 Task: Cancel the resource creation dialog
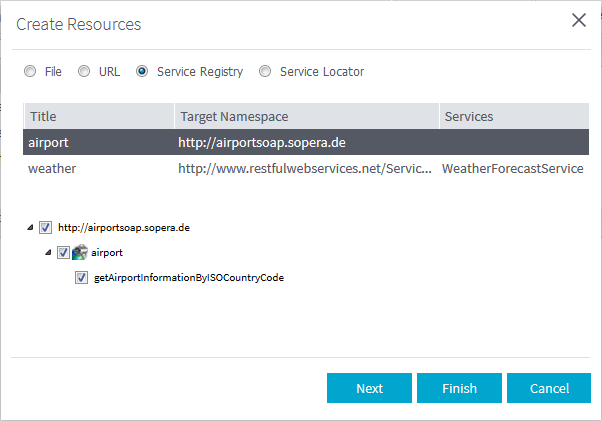pos(548,388)
